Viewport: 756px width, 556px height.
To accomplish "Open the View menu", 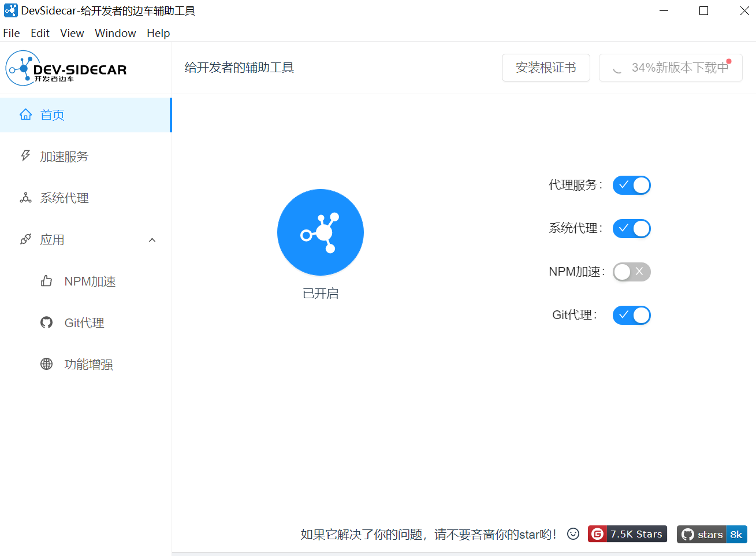I will (x=72, y=33).
